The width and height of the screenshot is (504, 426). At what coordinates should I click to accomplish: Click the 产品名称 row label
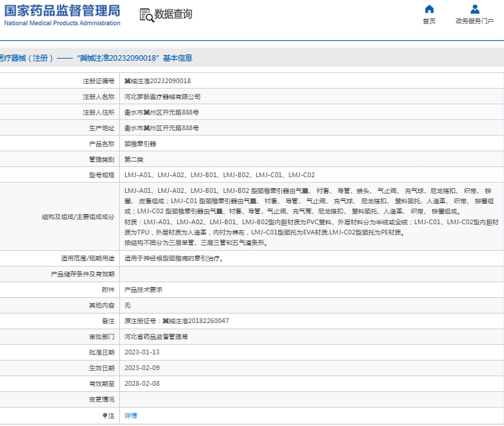[x=101, y=144]
